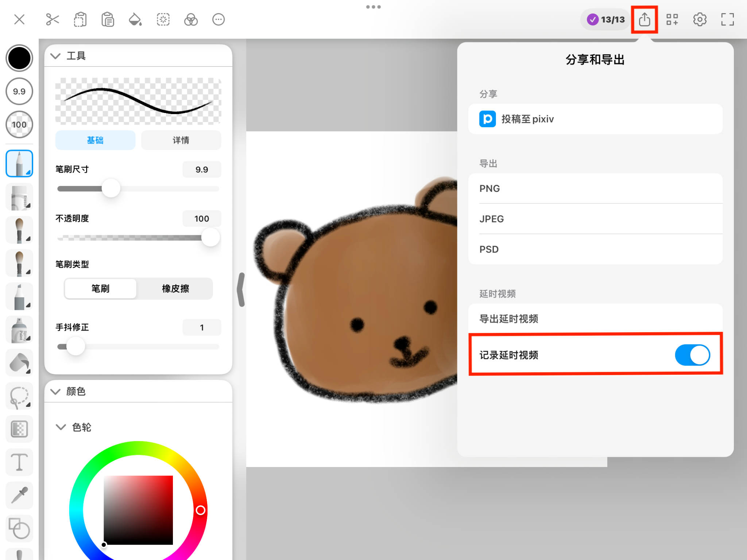
Task: Select the scissors cut tool
Action: coord(53,19)
